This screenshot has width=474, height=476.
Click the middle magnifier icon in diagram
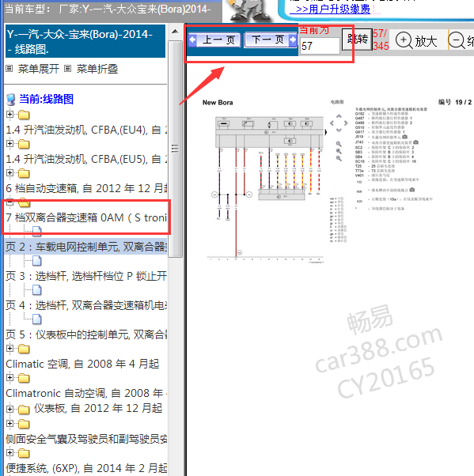(339, 151)
